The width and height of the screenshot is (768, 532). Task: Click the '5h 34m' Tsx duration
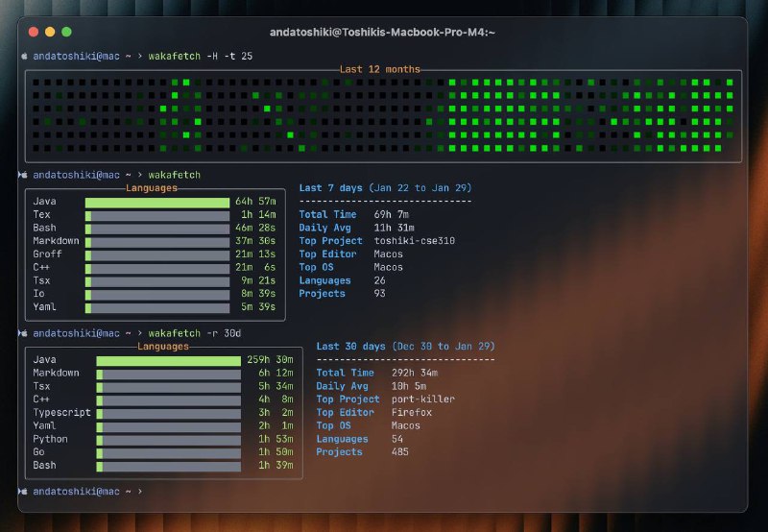(276, 386)
